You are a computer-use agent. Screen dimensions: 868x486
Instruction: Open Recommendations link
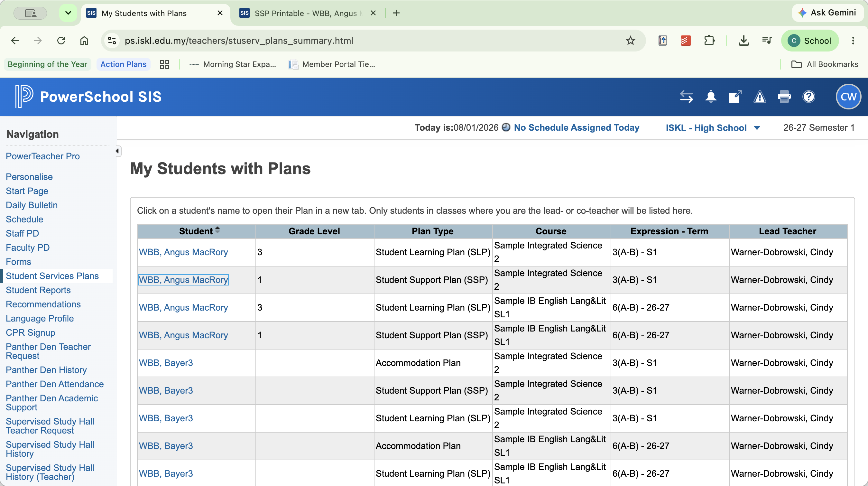(x=43, y=304)
